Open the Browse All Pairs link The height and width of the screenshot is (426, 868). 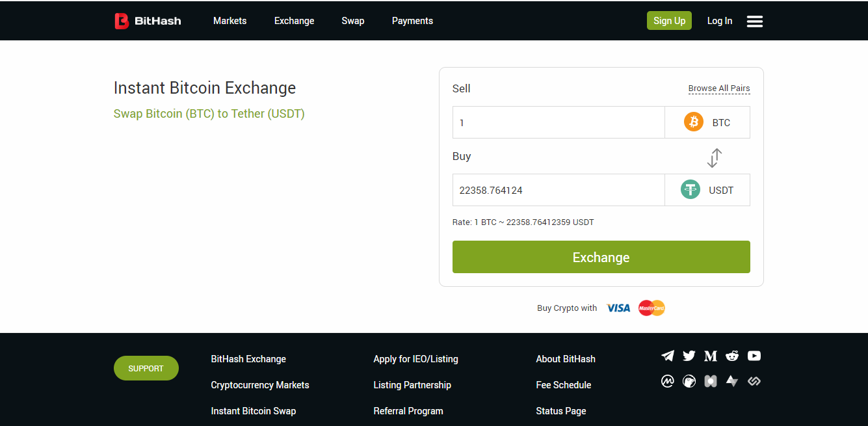(x=718, y=88)
